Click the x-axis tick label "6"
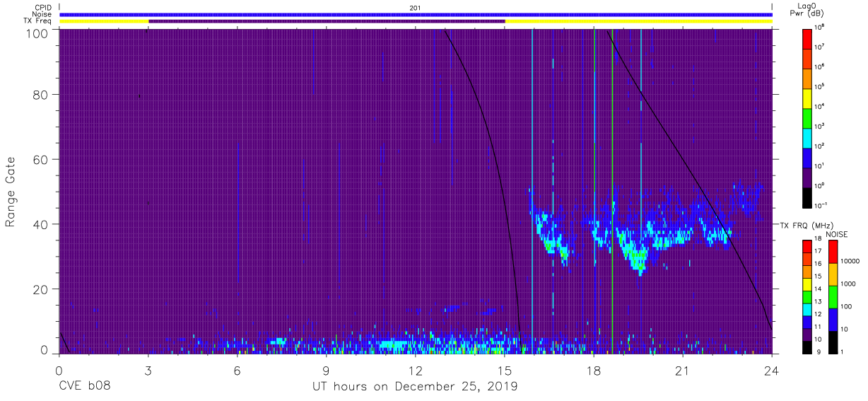 click(x=237, y=371)
